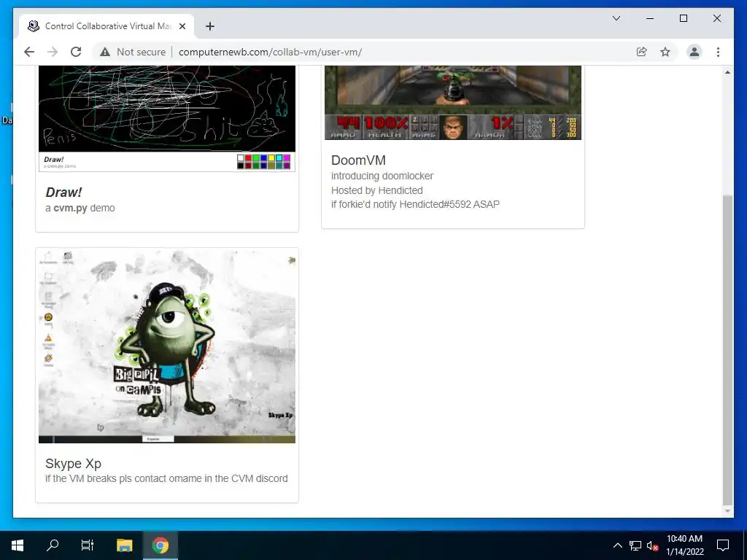Open the Draw! VM thumbnail
Viewport: 747px width, 560px height.
pyautogui.click(x=167, y=118)
